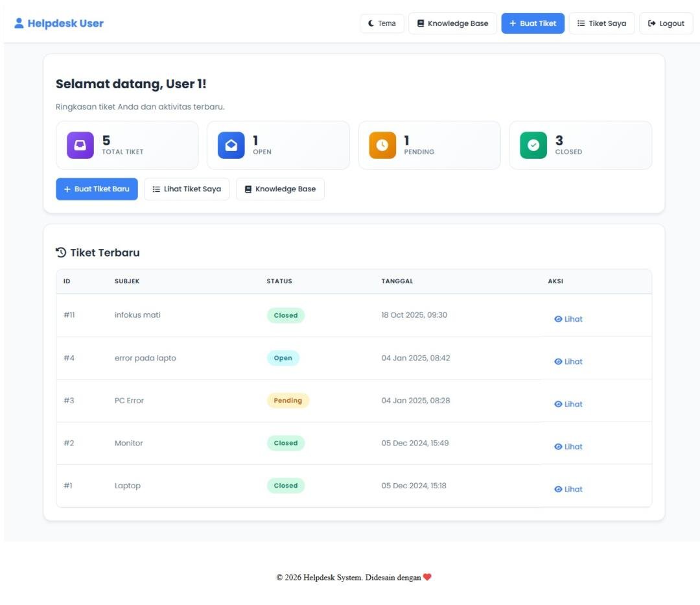Click the history icon beside Tiket Terbaru
The height and width of the screenshot is (605, 700).
[x=61, y=253]
